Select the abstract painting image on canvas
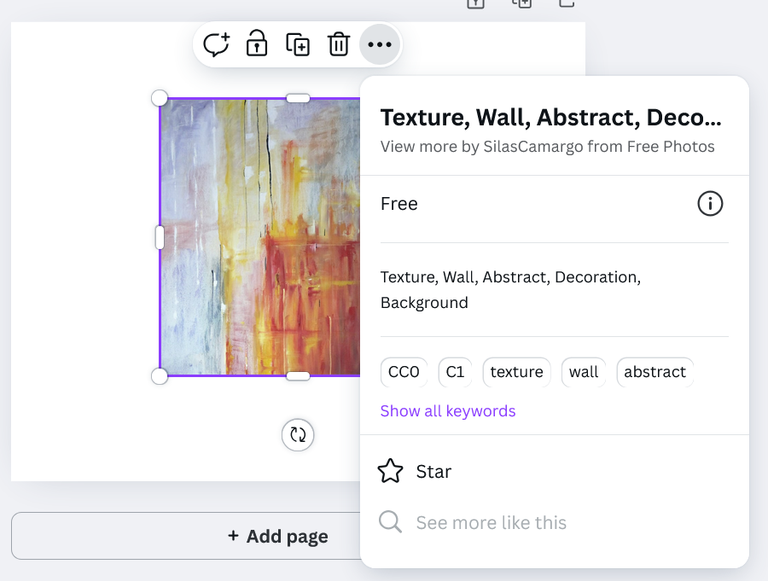The image size is (768, 581). coord(260,238)
